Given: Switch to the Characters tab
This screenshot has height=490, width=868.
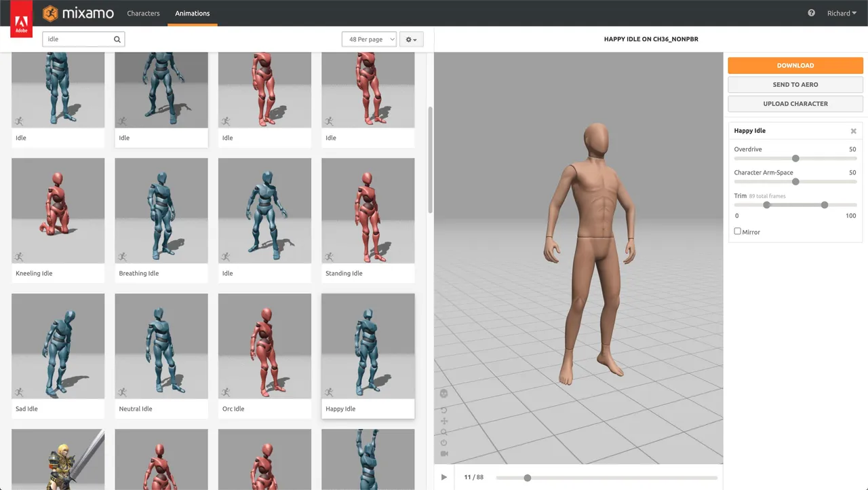Looking at the screenshot, I should click(143, 13).
